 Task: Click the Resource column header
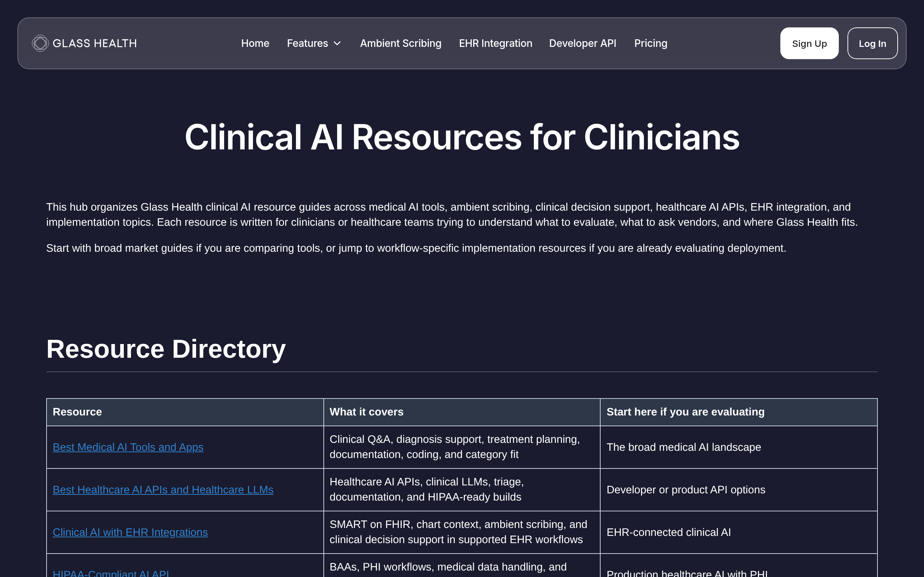[x=77, y=412]
